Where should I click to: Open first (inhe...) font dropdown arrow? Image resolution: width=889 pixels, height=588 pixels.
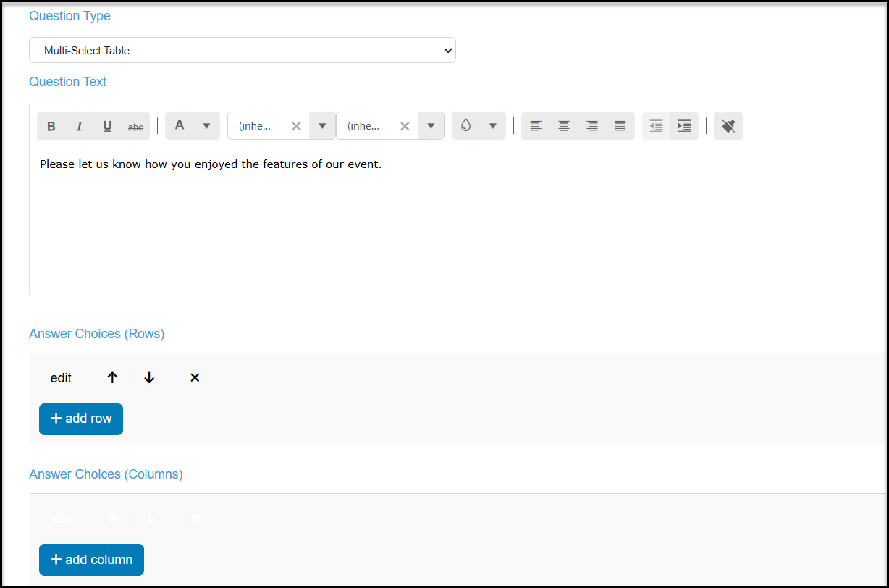(322, 126)
